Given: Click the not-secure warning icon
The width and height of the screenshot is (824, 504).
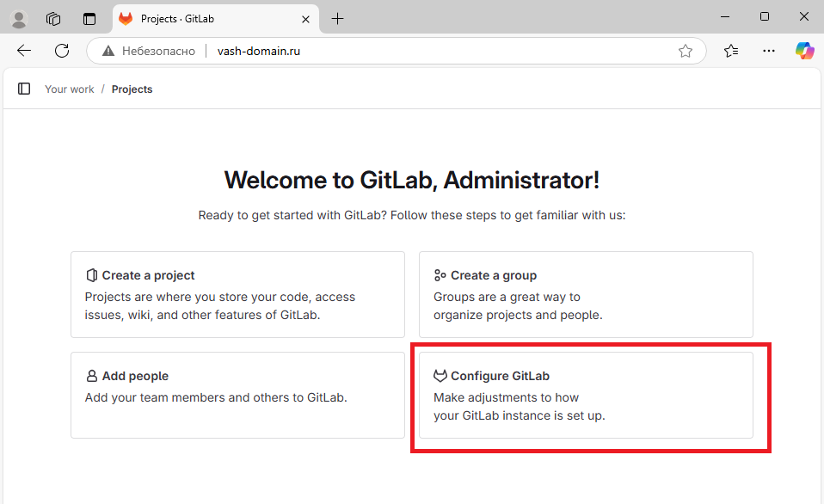Looking at the screenshot, I should [108, 51].
